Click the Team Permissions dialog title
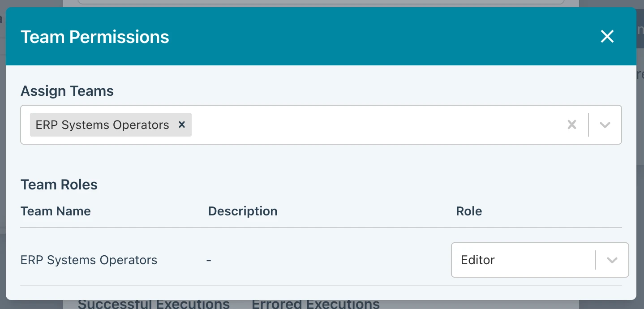644x309 pixels. [x=95, y=37]
